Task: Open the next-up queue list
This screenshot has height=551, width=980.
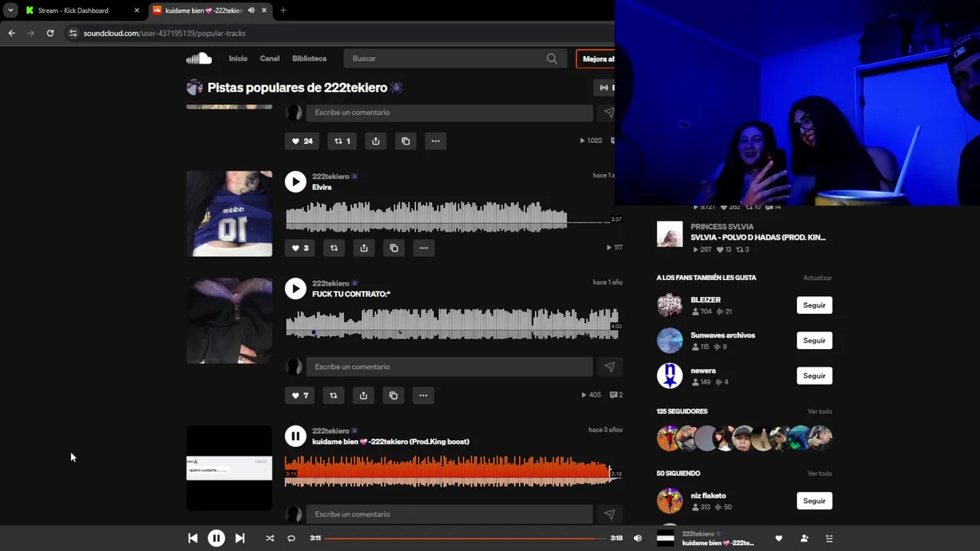Action: [829, 538]
